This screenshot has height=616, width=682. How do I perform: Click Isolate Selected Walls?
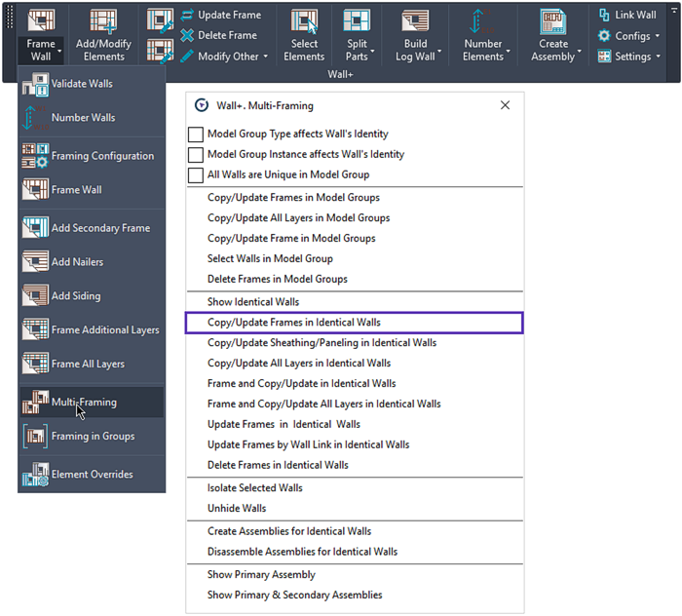(254, 488)
